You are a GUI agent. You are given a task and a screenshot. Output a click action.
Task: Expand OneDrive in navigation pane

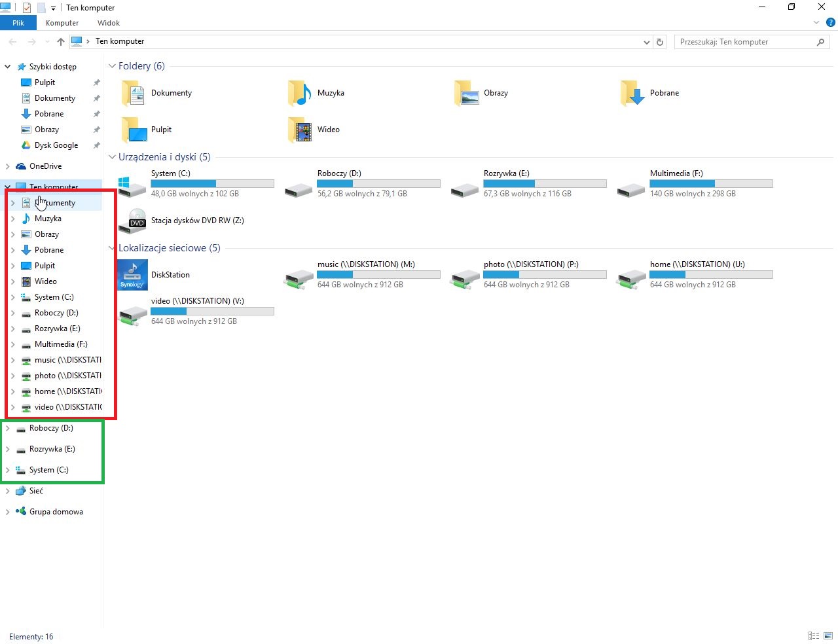7,166
